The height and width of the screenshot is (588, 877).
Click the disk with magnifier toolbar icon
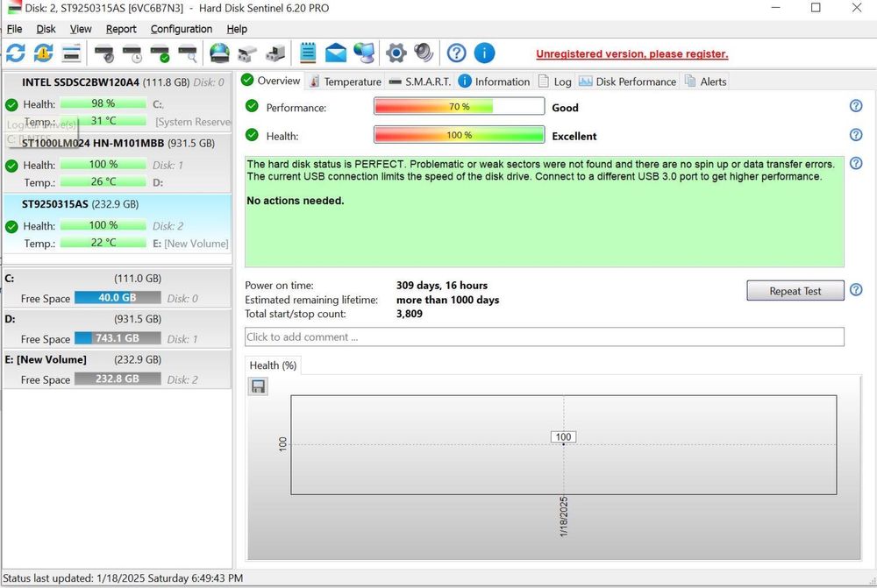188,53
